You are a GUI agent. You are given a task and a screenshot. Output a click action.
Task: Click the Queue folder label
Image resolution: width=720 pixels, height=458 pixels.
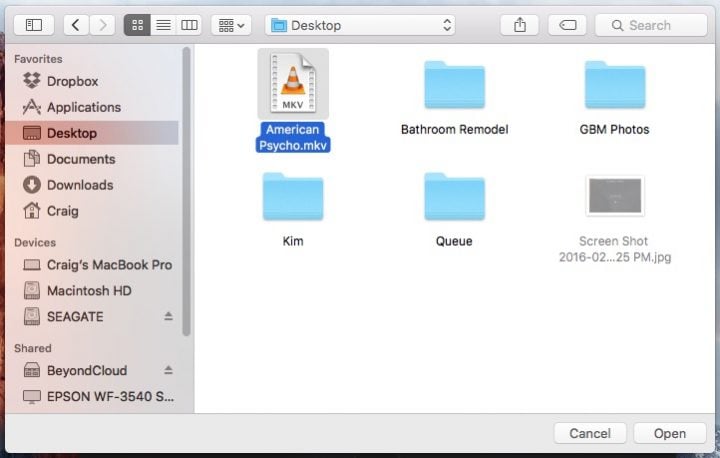(x=454, y=241)
